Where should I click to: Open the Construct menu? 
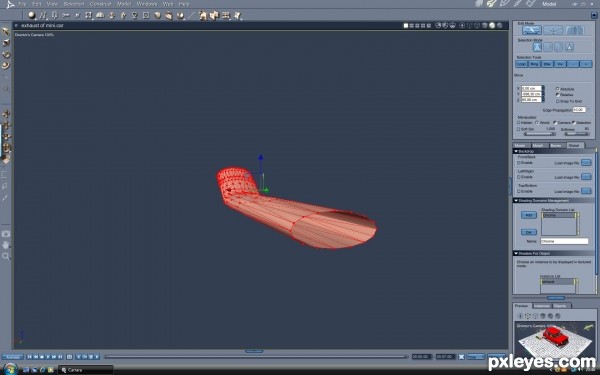coord(100,4)
